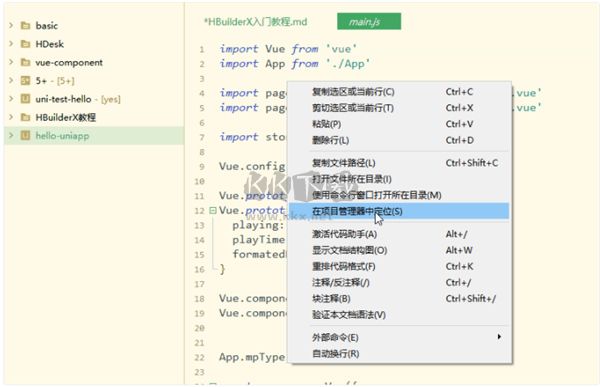This screenshot has width=600, height=387.
Task: Click the HDesk folder icon
Action: (26, 44)
